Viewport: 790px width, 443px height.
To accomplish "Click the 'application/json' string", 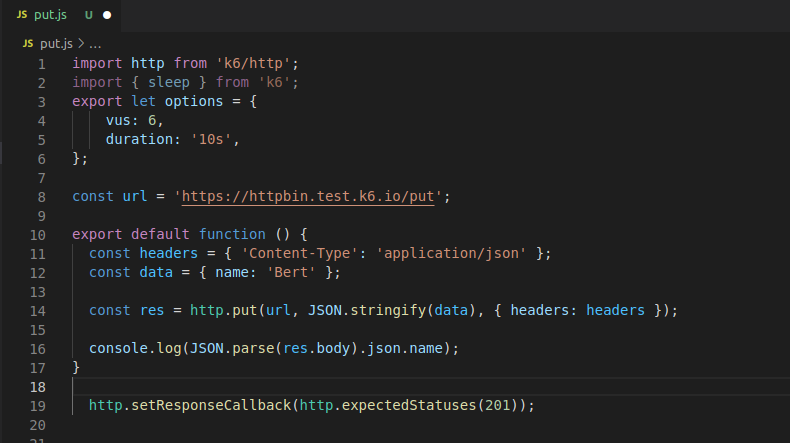I will coord(451,253).
